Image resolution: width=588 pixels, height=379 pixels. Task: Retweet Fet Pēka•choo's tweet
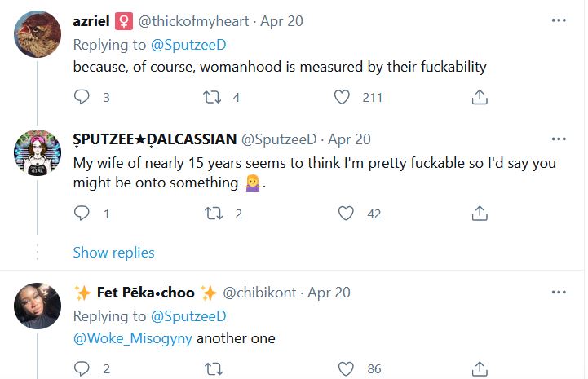pos(214,368)
